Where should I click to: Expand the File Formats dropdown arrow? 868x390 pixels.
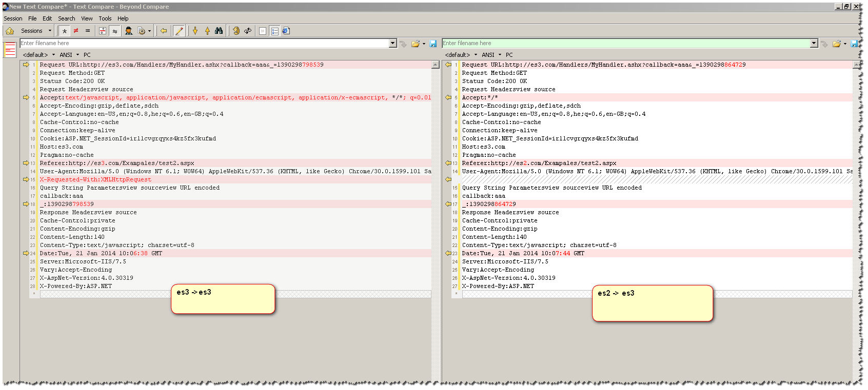(x=149, y=31)
